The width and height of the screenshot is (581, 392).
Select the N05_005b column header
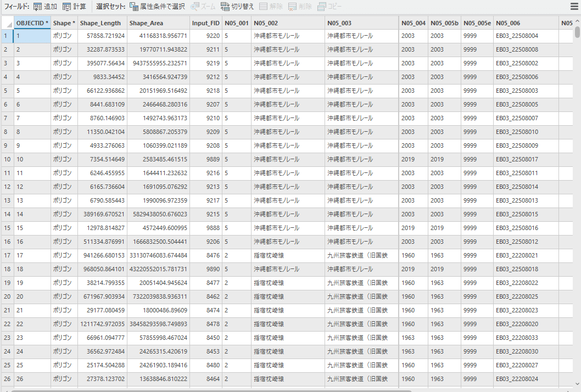click(x=445, y=23)
